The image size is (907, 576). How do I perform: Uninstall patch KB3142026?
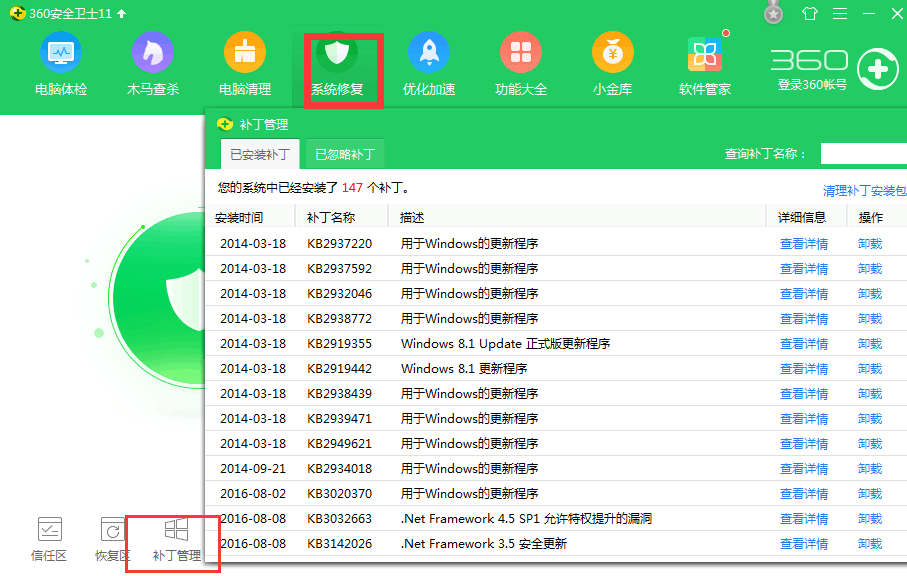(x=870, y=544)
